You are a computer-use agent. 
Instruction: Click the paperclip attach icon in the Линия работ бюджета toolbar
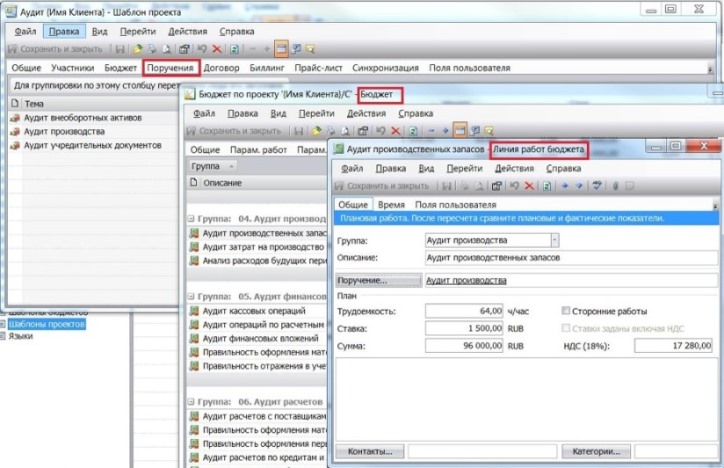tap(615, 186)
